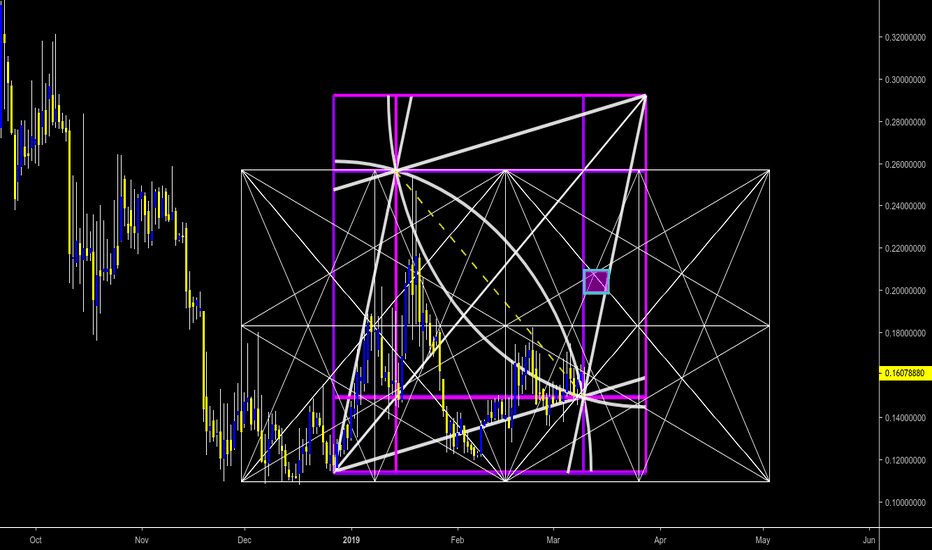Viewport: 932px width, 550px height.
Task: Click the Nov label on time axis
Action: (141, 540)
